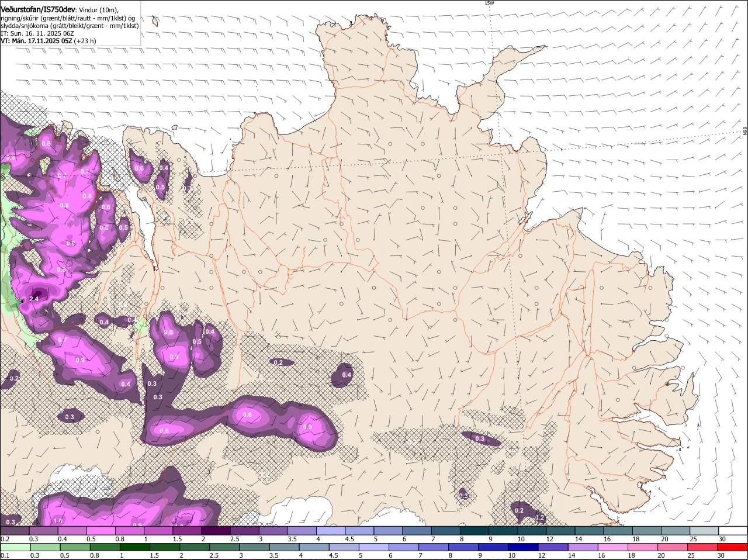Click the 'Vindur (10m)' header text
Image resolution: width=748 pixels, height=560 pixels.
tap(98, 10)
